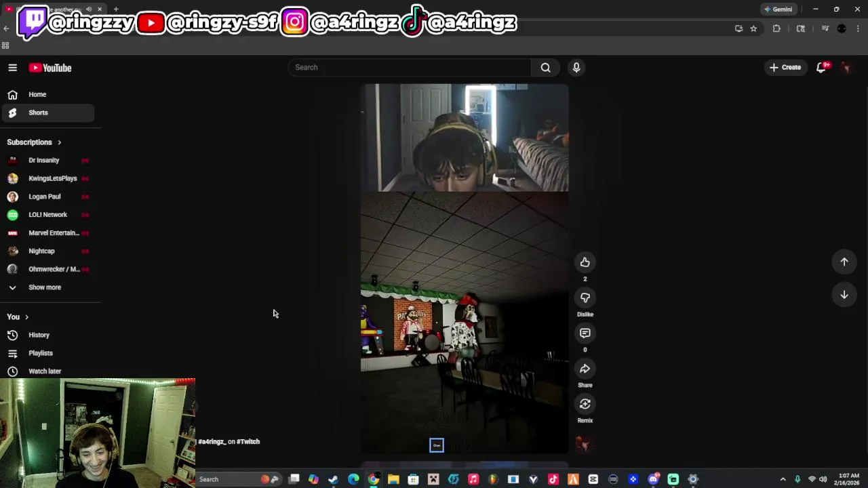The image size is (868, 488).
Task: Open LOLI Network channel
Action: [47, 214]
